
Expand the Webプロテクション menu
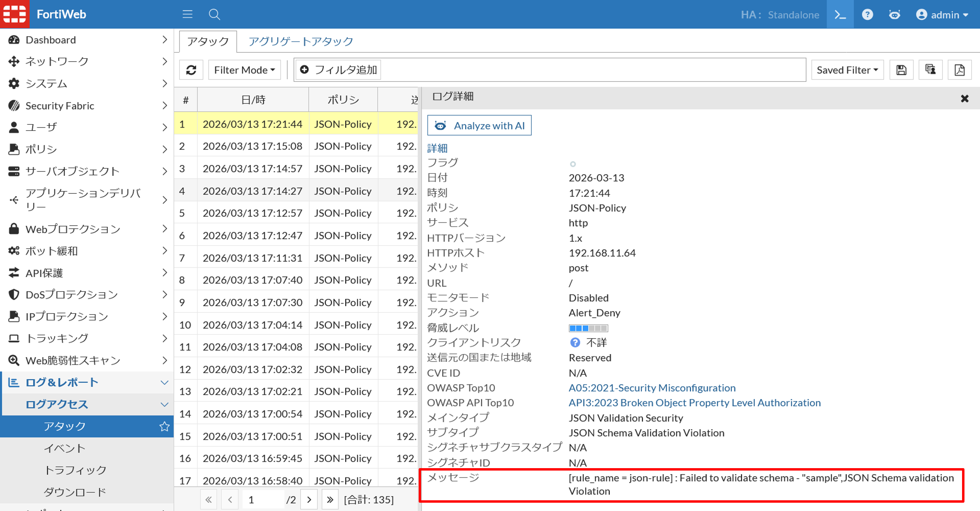pyautogui.click(x=72, y=229)
